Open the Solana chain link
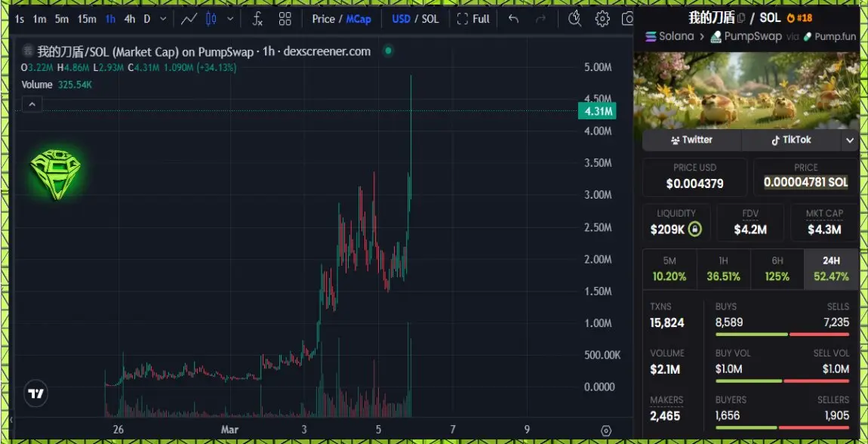 (x=669, y=36)
